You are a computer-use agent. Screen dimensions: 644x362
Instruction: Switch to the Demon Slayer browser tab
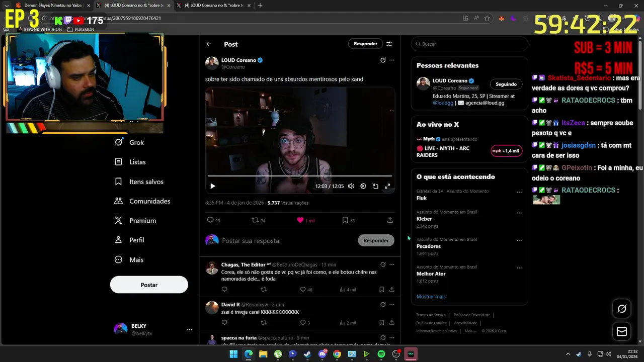53,6
